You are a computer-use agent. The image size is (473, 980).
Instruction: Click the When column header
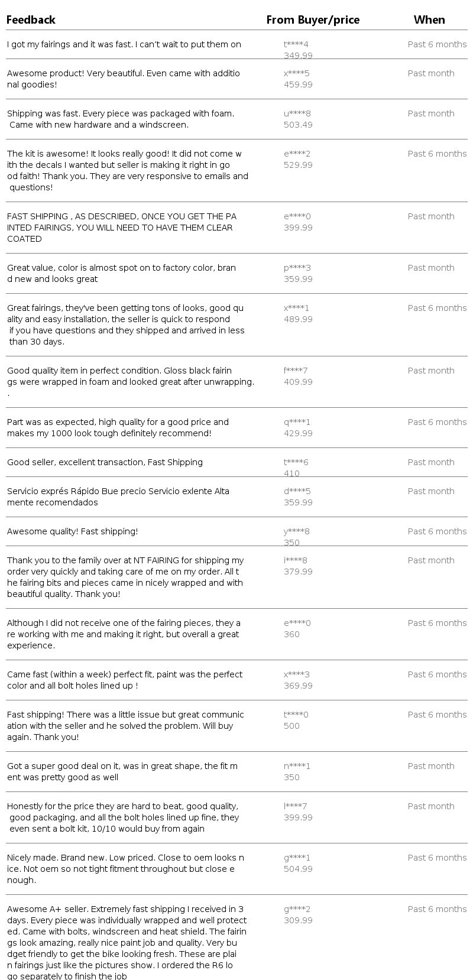click(429, 20)
